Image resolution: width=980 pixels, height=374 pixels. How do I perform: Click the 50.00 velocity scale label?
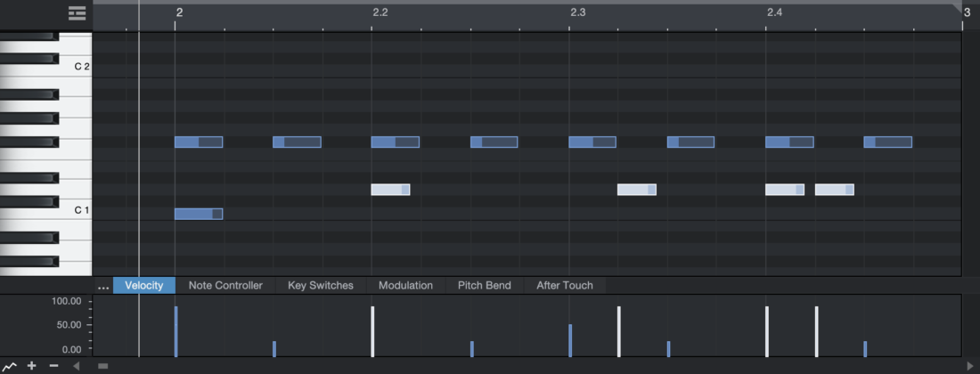69,325
